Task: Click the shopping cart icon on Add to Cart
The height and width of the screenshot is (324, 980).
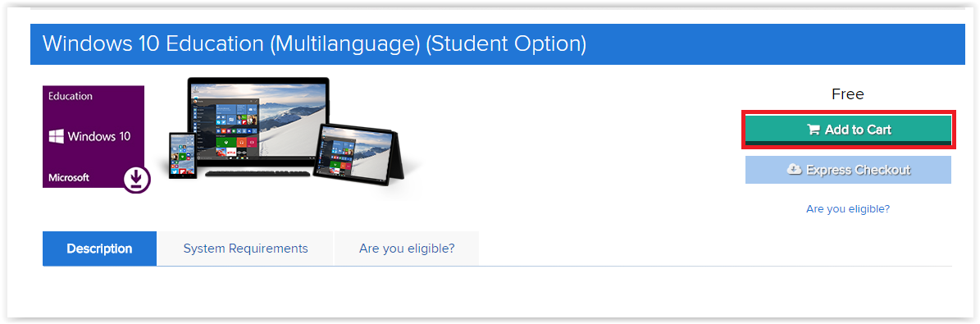Action: coord(814,130)
